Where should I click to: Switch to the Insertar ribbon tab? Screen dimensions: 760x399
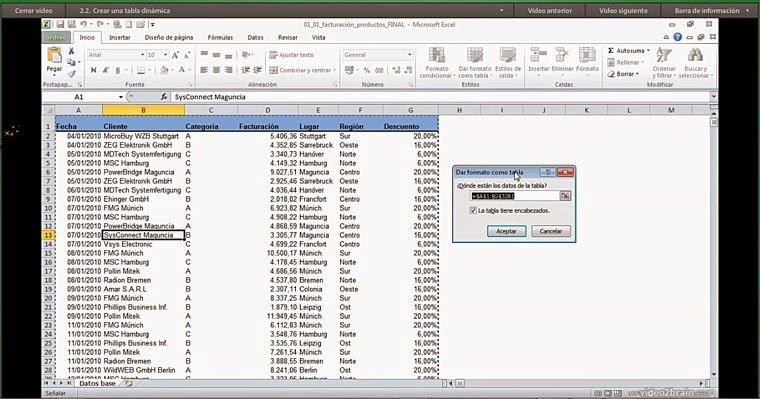click(x=119, y=37)
